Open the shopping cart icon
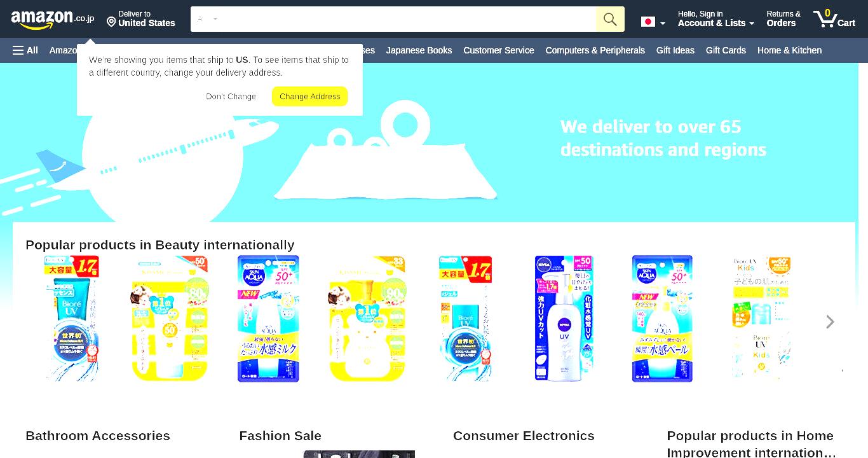 pos(834,18)
